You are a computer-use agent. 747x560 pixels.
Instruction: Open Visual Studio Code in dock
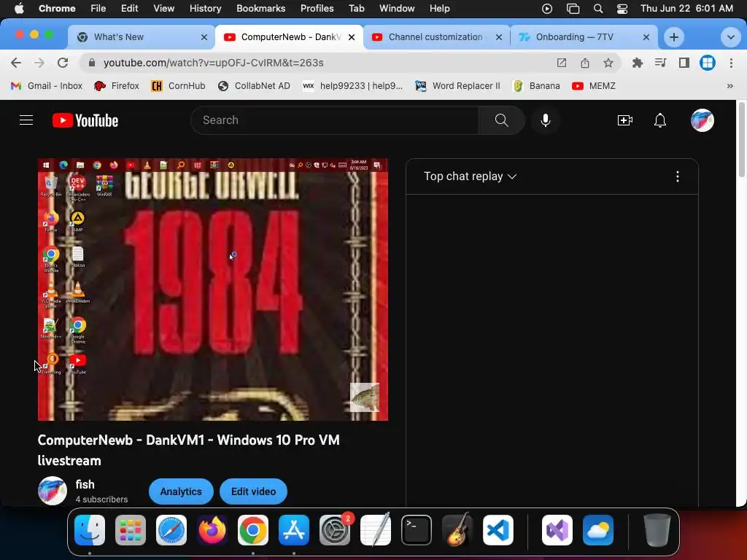pos(498,530)
